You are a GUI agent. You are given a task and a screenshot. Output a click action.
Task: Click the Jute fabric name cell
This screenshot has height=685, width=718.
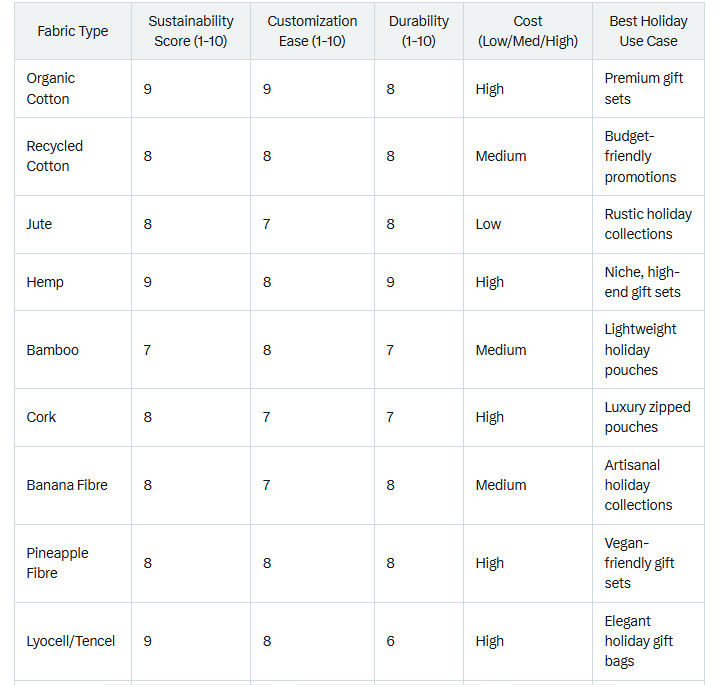point(39,224)
